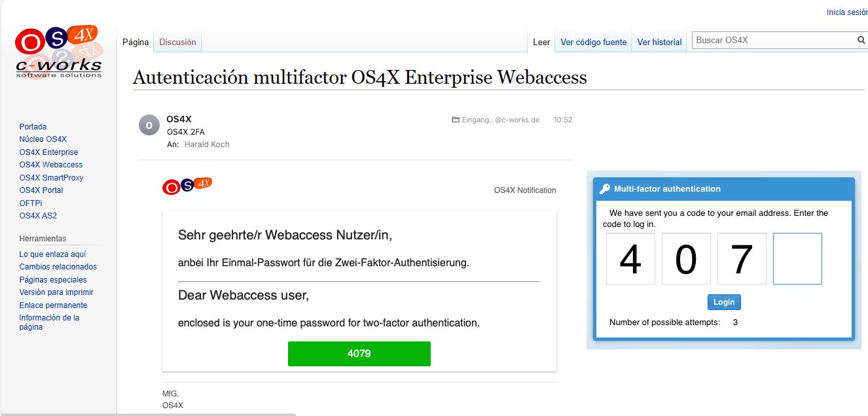
Task: Go to OS4X Enterprise sidebar link
Action: pos(48,152)
